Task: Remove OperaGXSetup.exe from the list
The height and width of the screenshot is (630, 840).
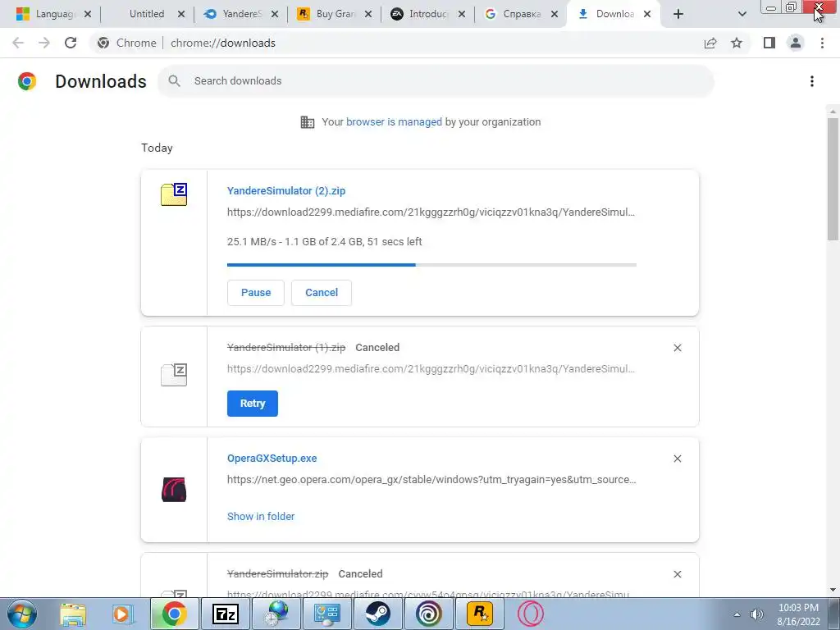Action: tap(678, 459)
